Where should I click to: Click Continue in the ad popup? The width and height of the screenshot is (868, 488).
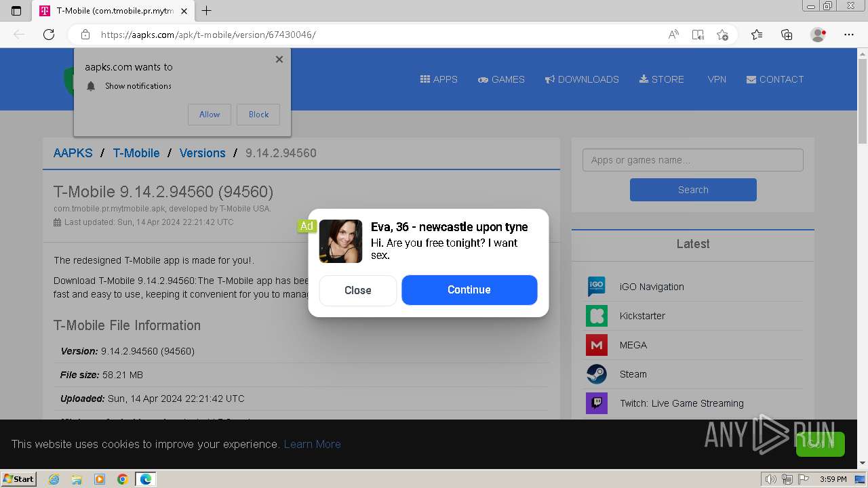pos(469,289)
